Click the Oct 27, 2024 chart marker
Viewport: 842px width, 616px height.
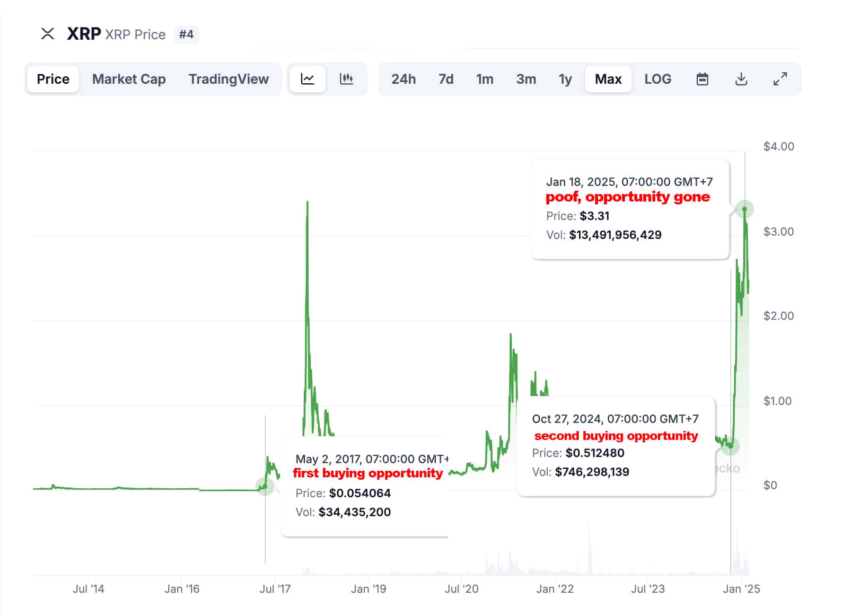click(731, 446)
